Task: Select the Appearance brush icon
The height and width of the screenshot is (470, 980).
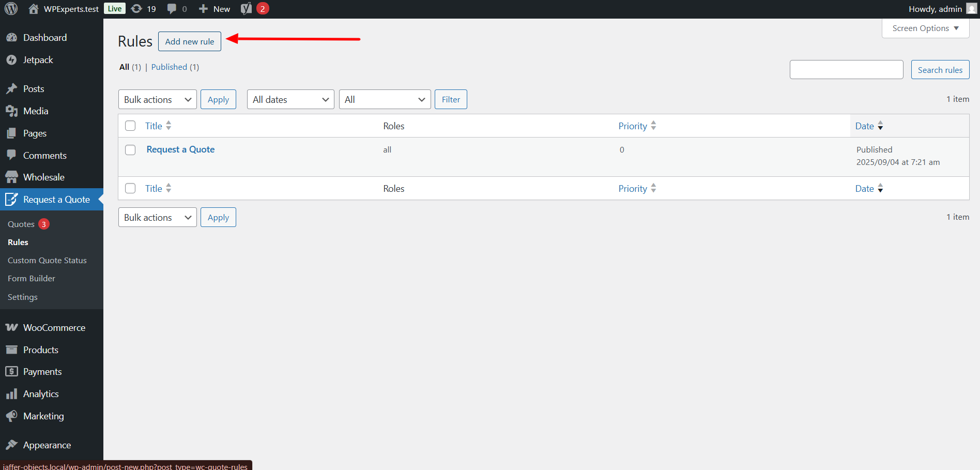Action: 12,445
